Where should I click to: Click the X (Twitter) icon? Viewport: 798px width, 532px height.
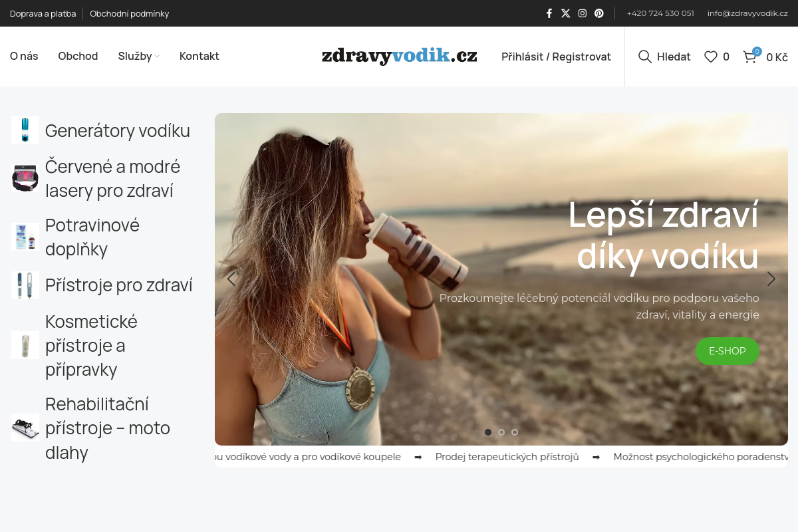[x=565, y=13]
